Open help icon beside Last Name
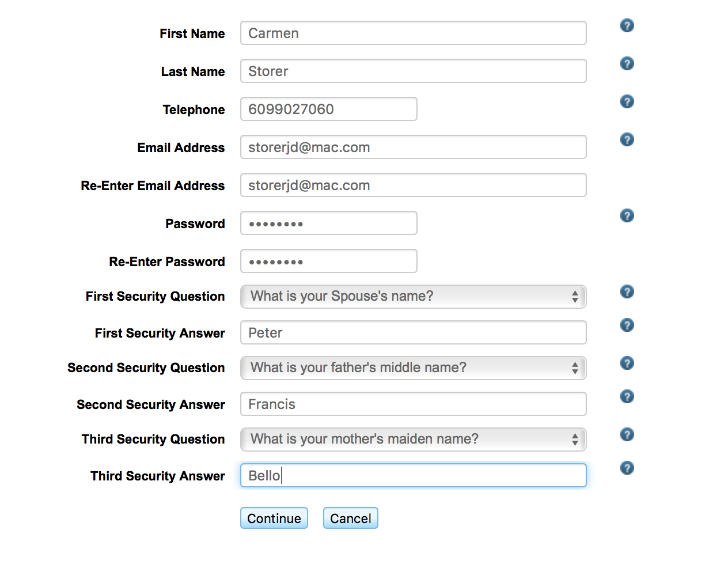Screen dimensions: 728x568 click(627, 63)
